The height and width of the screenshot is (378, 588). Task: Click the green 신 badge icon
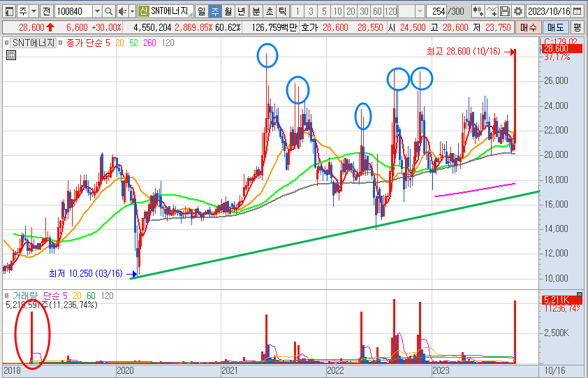coord(143,11)
